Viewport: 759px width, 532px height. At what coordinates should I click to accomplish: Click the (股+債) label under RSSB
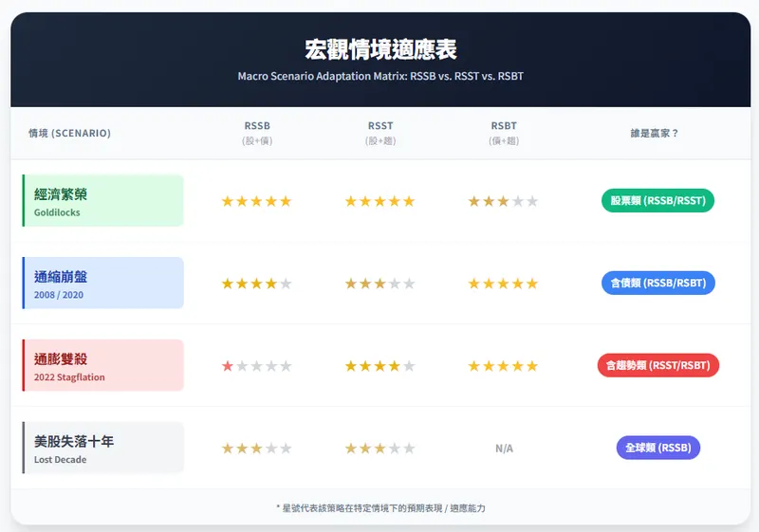pos(257,140)
